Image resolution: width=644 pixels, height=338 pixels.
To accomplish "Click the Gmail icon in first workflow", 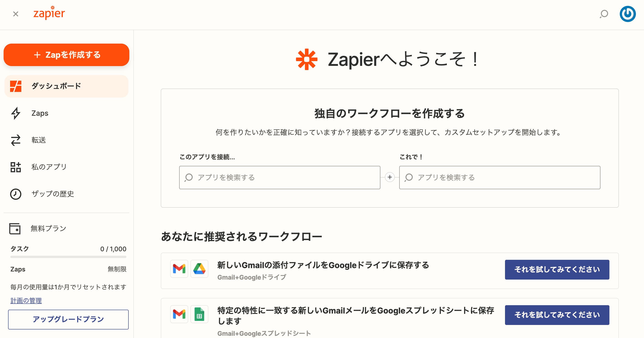I will click(x=179, y=269).
